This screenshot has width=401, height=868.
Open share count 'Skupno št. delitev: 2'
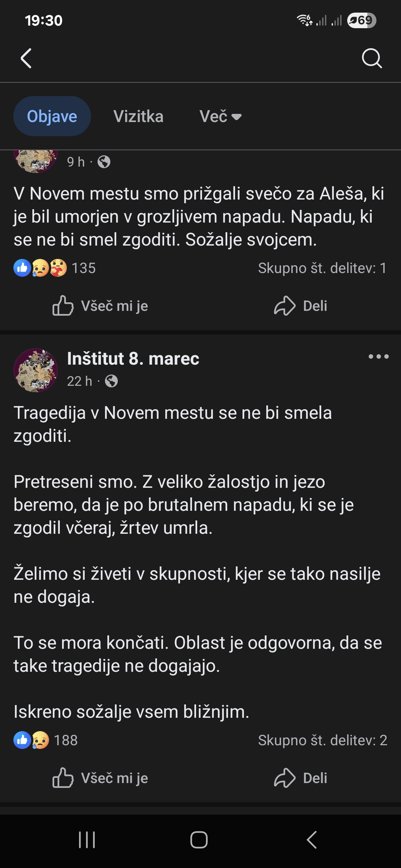pos(322,740)
